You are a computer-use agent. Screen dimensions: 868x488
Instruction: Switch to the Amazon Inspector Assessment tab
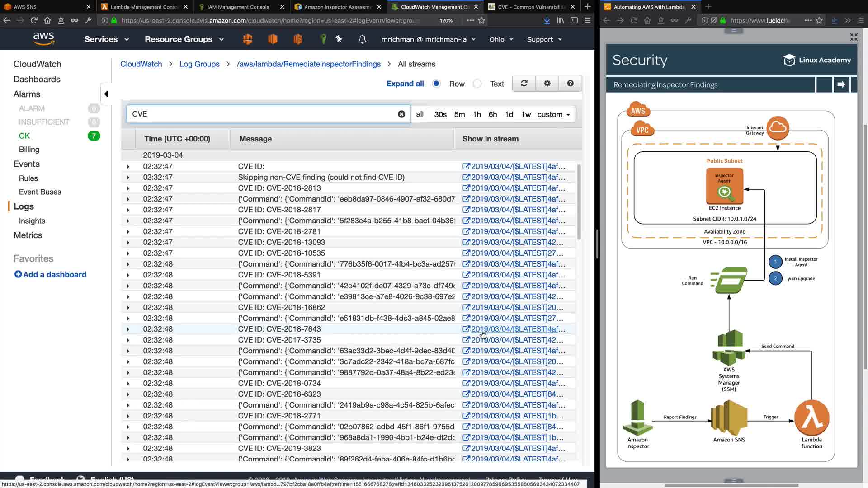(338, 7)
